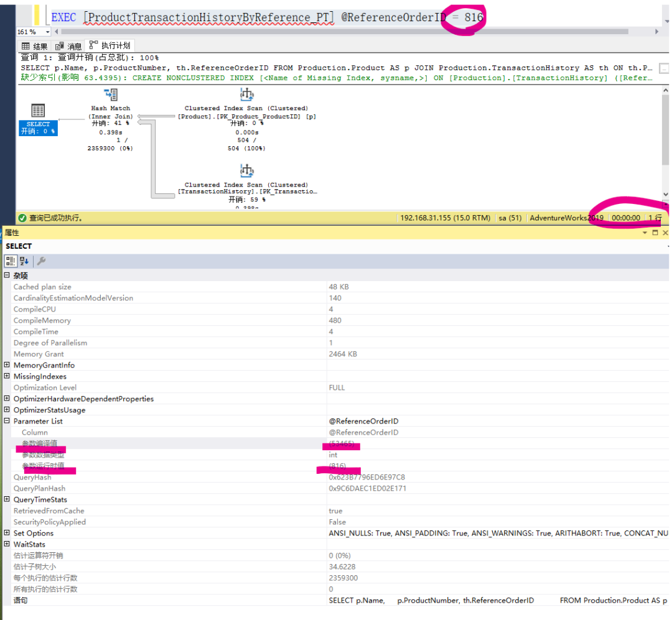Expand OptimizerHardwareDependentProperties node
Screen dimensions: 672x620
pyautogui.click(x=7, y=398)
